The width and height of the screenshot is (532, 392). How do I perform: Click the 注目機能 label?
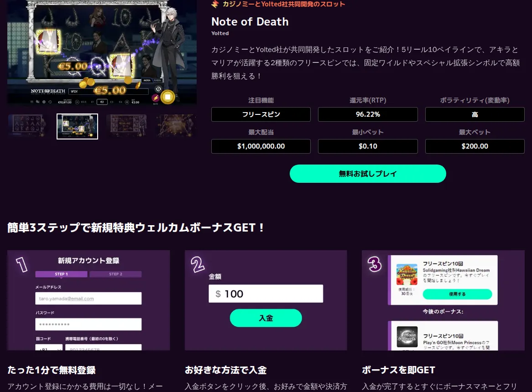pos(261,100)
